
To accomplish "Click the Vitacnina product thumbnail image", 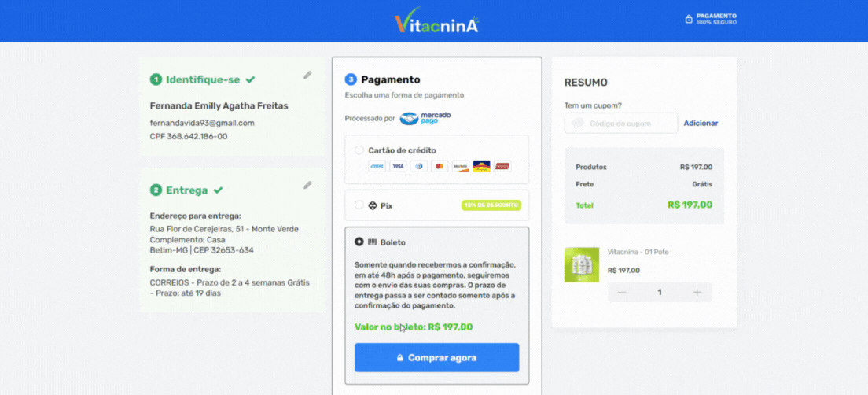I will pos(581,265).
